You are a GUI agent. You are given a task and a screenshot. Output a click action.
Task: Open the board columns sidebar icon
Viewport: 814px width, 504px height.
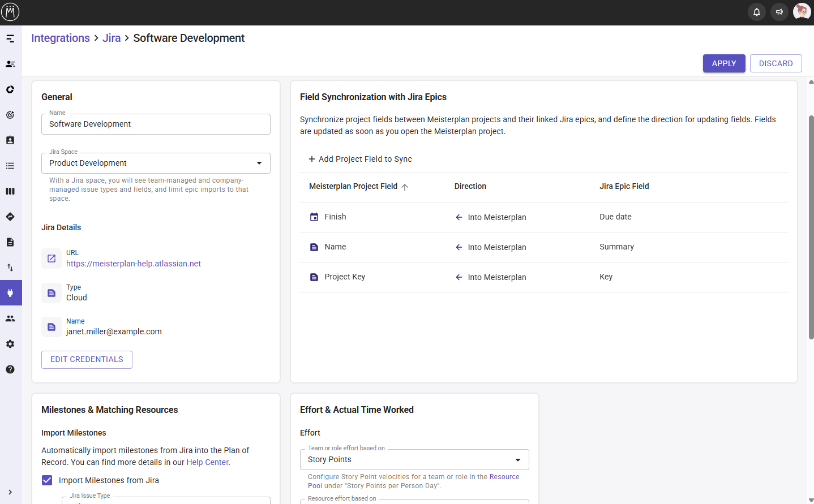click(x=10, y=191)
